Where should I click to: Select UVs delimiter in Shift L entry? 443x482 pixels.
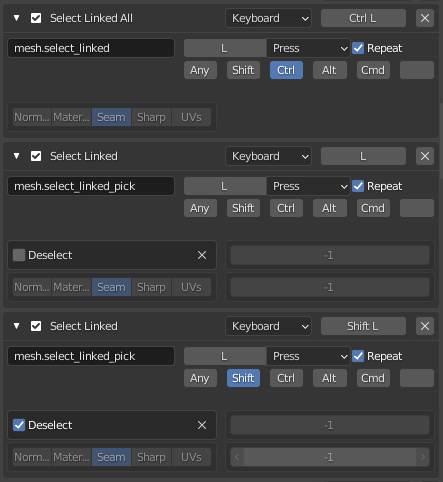pos(191,457)
